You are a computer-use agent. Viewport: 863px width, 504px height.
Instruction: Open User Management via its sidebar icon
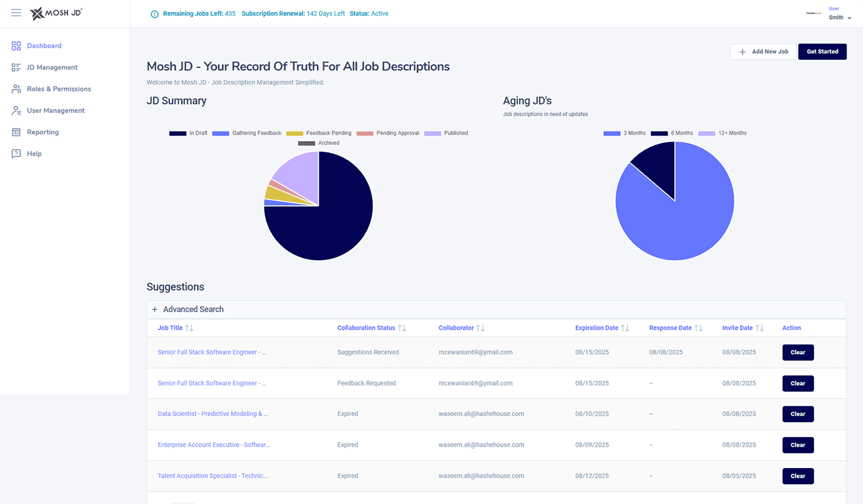(15, 110)
